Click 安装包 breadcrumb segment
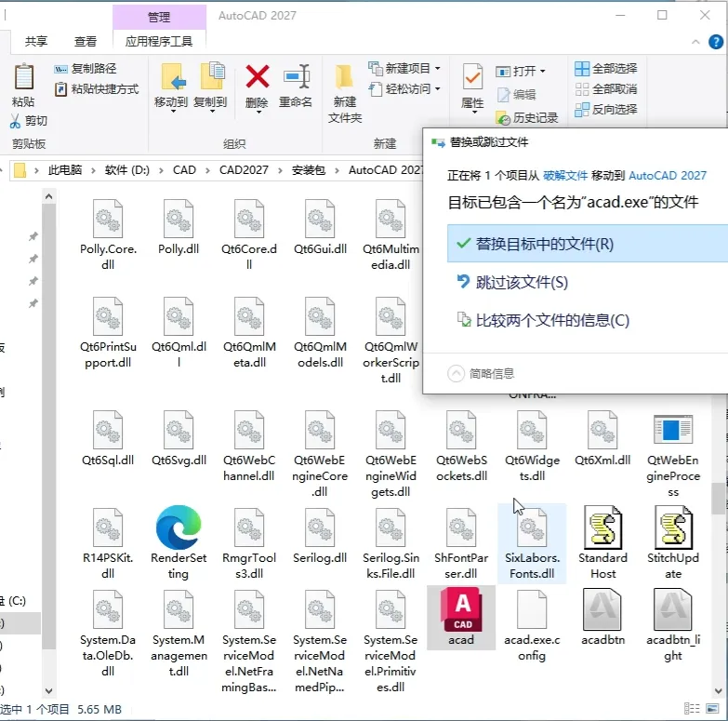The height and width of the screenshot is (721, 728). pos(309,170)
